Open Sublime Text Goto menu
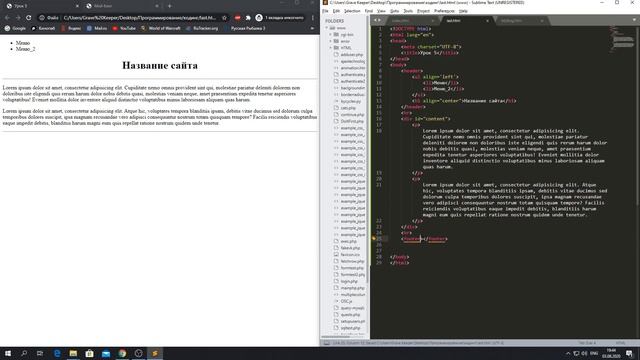This screenshot has height=360, width=640. coord(394,11)
